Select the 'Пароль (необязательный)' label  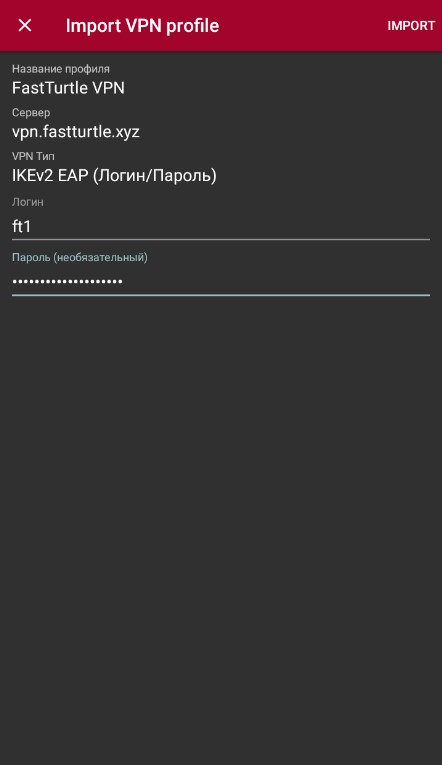pos(80,257)
